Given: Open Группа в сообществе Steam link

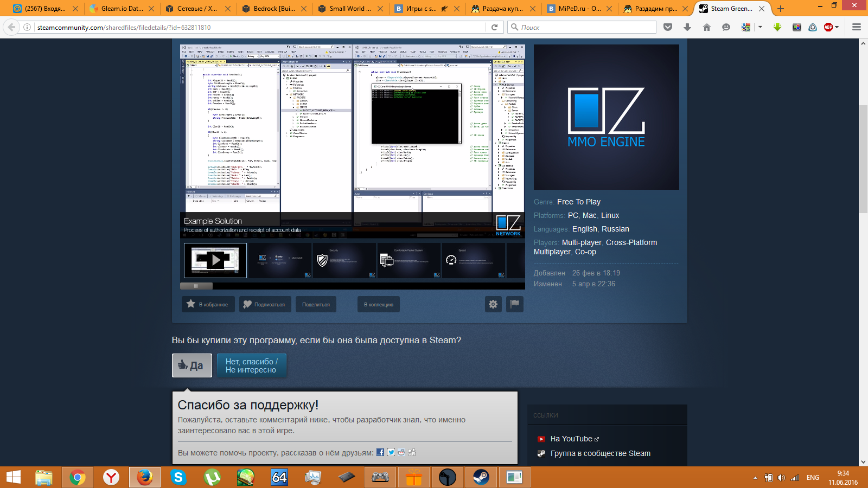Looking at the screenshot, I should click(601, 453).
